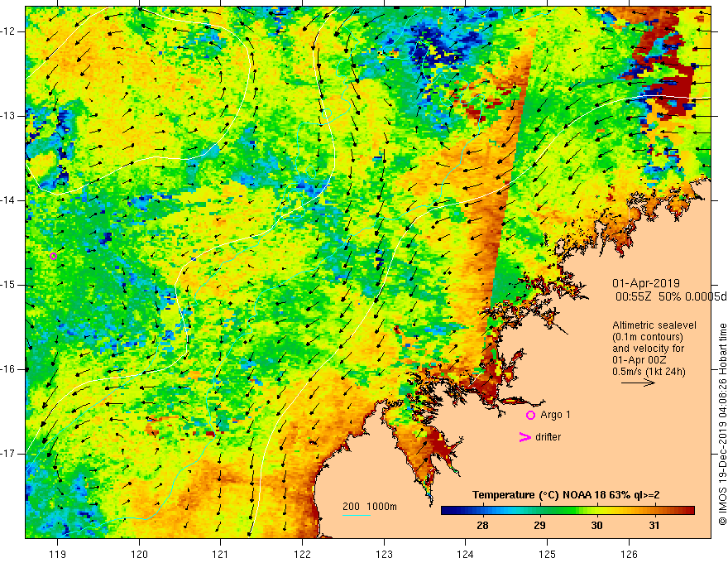The width and height of the screenshot is (728, 563).
Task: Click the longitude axis label 123
Action: click(x=384, y=554)
